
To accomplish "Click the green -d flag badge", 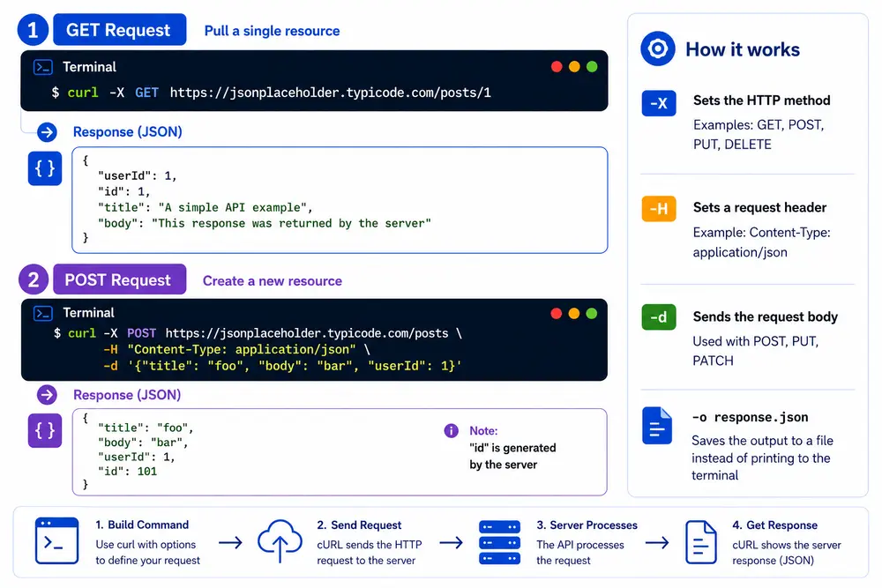I will coord(659,317).
